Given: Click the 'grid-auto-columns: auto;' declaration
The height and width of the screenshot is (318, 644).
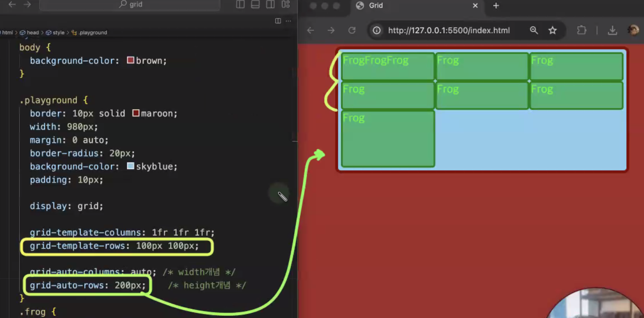Looking at the screenshot, I should [x=93, y=272].
